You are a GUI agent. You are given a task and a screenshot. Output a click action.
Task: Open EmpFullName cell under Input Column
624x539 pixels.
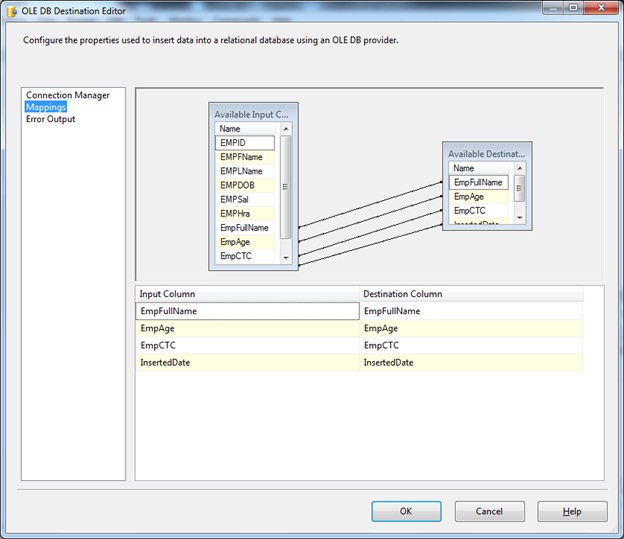point(247,311)
